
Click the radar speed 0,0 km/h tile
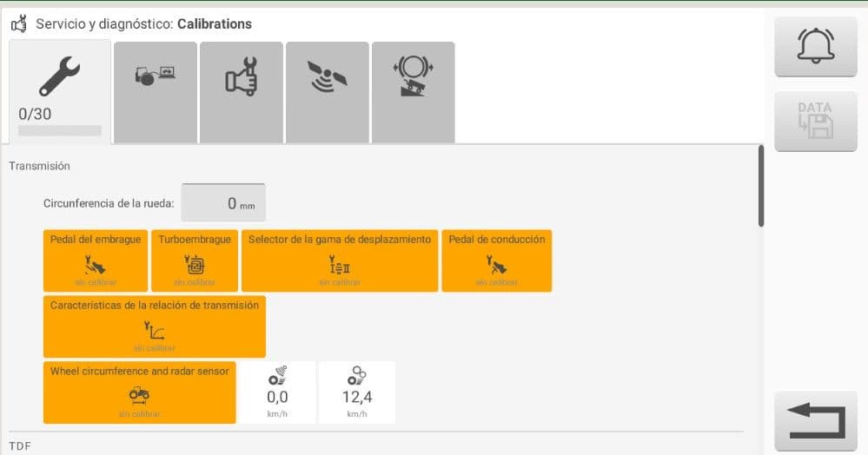pyautogui.click(x=277, y=392)
